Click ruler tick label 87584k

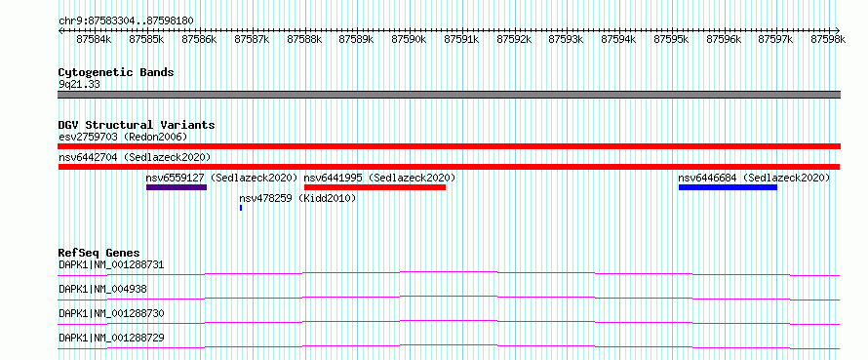point(94,39)
